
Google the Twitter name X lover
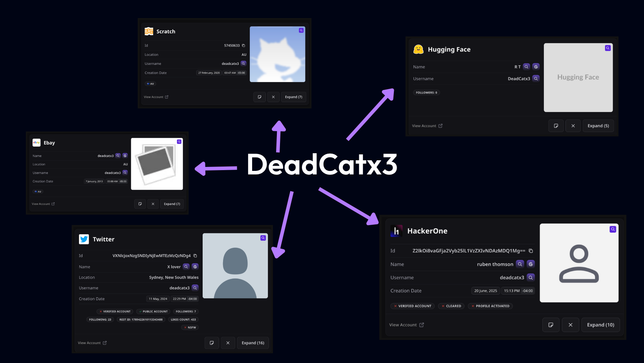click(x=195, y=267)
